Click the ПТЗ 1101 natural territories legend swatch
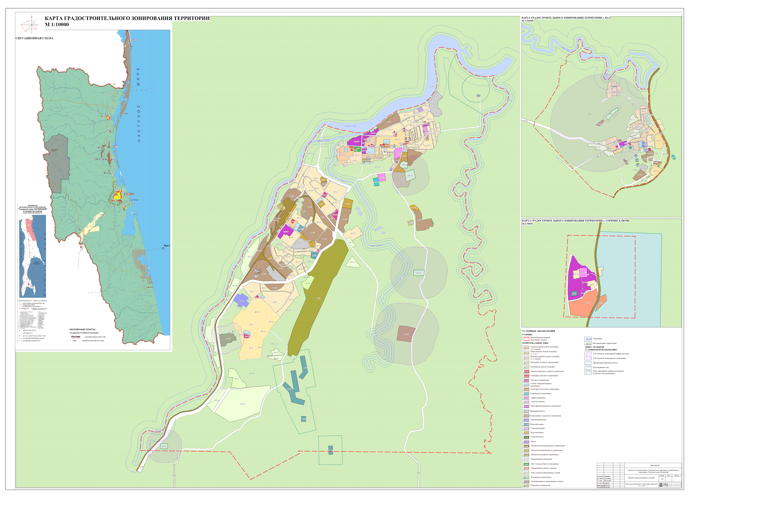Screen dimensions: 758x532 tap(588, 343)
